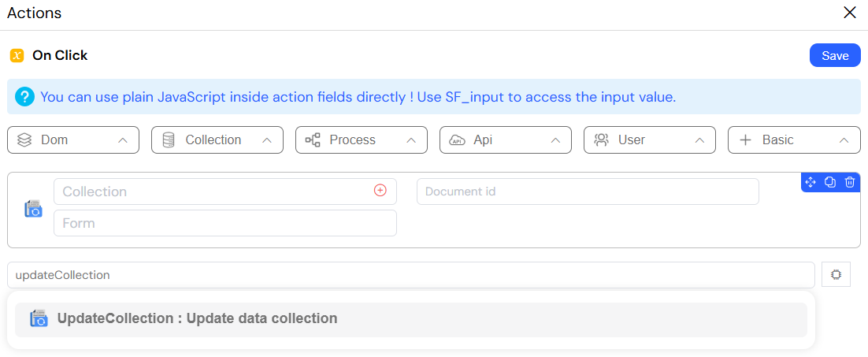Image resolution: width=868 pixels, height=357 pixels.
Task: Expand the Dom actions dropdown
Action: pyautogui.click(x=73, y=140)
